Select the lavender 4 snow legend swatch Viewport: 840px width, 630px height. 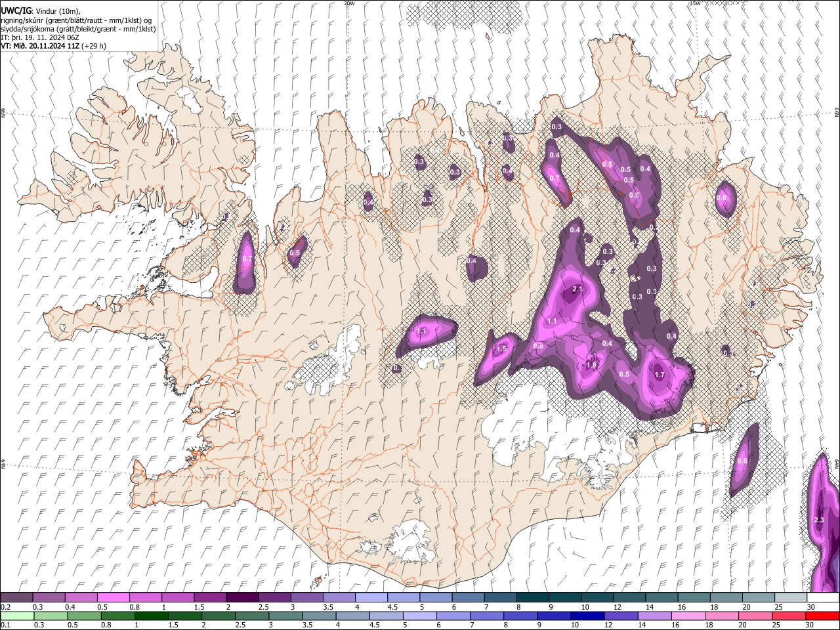pos(371,597)
